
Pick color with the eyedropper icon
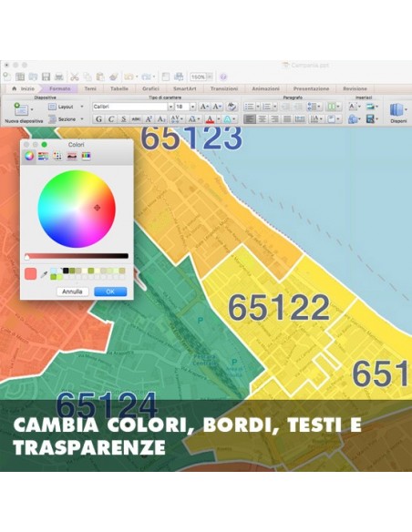[44, 274]
